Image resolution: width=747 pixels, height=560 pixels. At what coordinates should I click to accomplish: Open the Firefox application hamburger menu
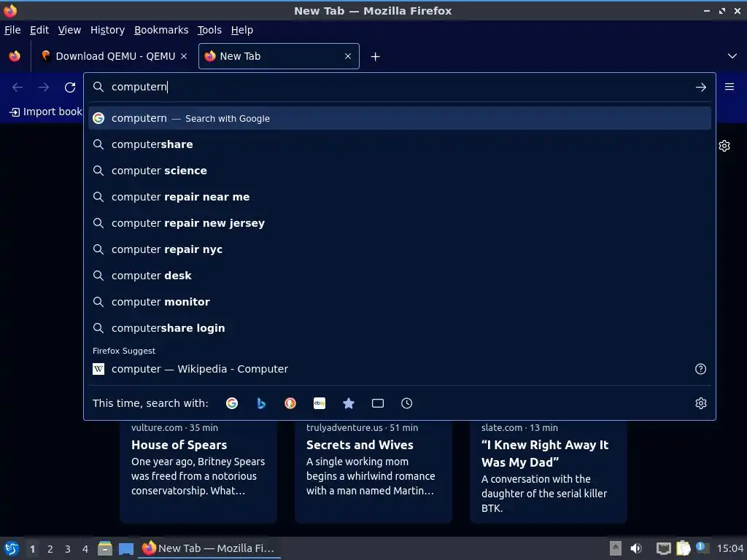(729, 87)
